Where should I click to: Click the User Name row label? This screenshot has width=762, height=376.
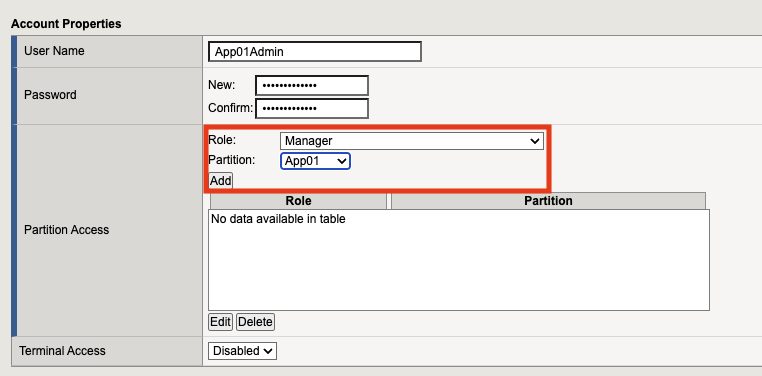54,51
